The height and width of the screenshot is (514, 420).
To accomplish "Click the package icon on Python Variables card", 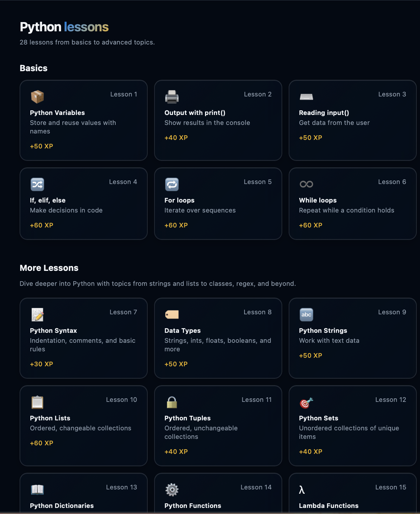I will pos(37,96).
